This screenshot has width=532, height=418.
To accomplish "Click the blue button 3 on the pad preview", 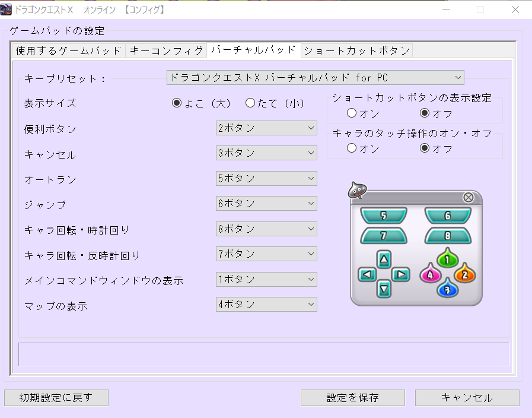I will coord(447,289).
